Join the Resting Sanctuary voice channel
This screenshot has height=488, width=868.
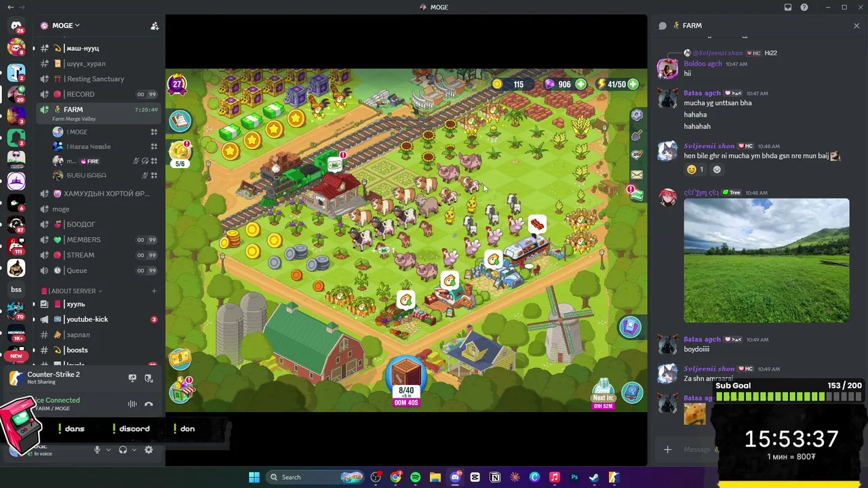(98, 79)
